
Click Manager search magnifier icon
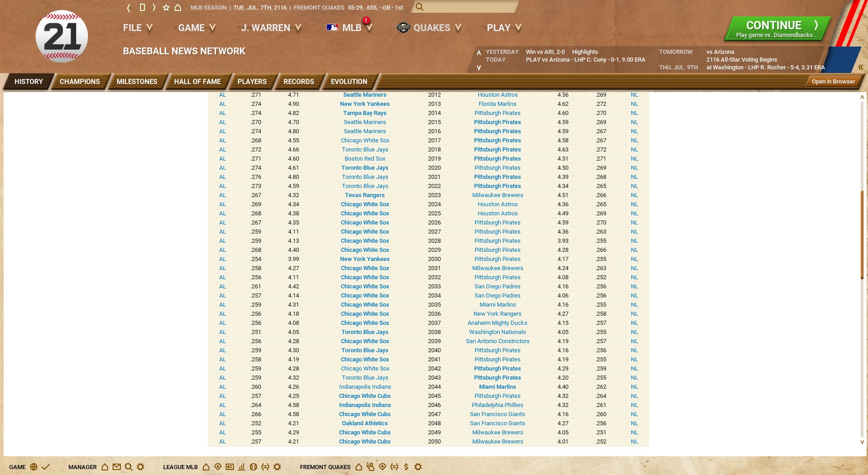(129, 467)
